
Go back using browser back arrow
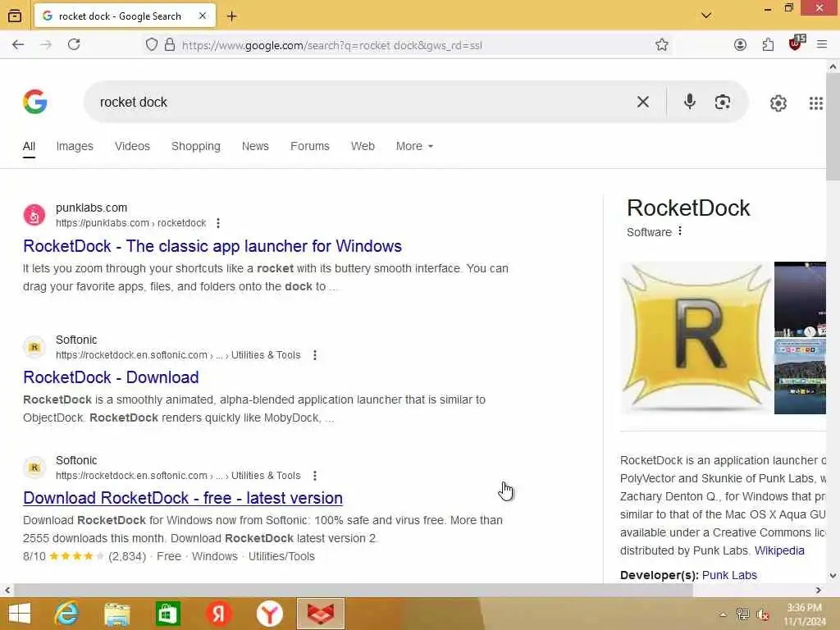[18, 44]
